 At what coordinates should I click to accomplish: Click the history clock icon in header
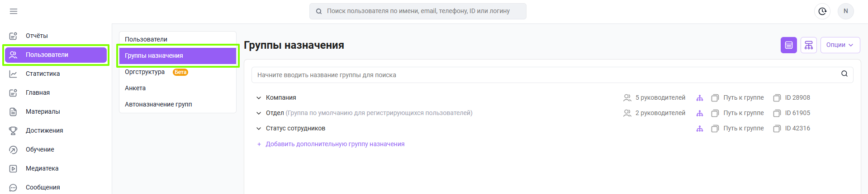(822, 11)
